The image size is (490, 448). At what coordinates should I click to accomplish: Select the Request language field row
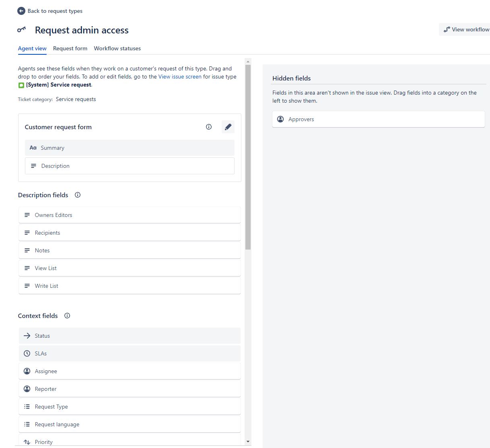click(x=130, y=424)
